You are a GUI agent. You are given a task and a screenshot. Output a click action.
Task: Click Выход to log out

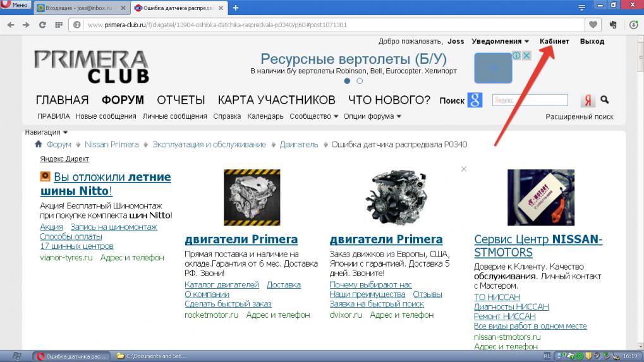592,42
